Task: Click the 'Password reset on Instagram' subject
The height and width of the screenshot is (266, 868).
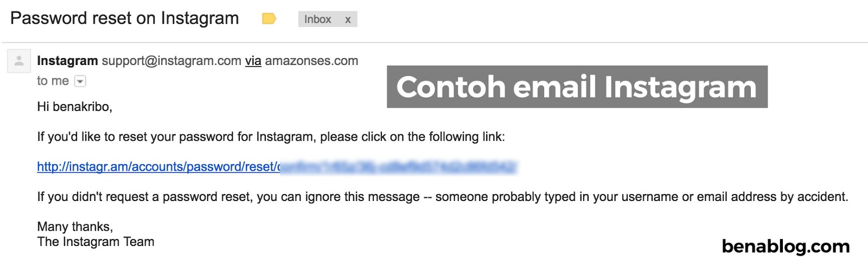Action: [x=124, y=18]
